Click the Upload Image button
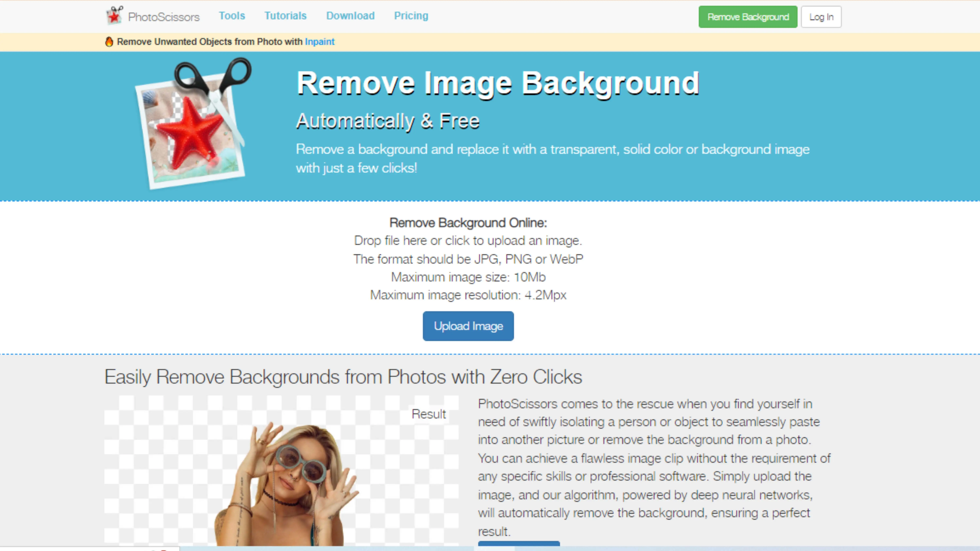The image size is (980, 551). point(468,326)
